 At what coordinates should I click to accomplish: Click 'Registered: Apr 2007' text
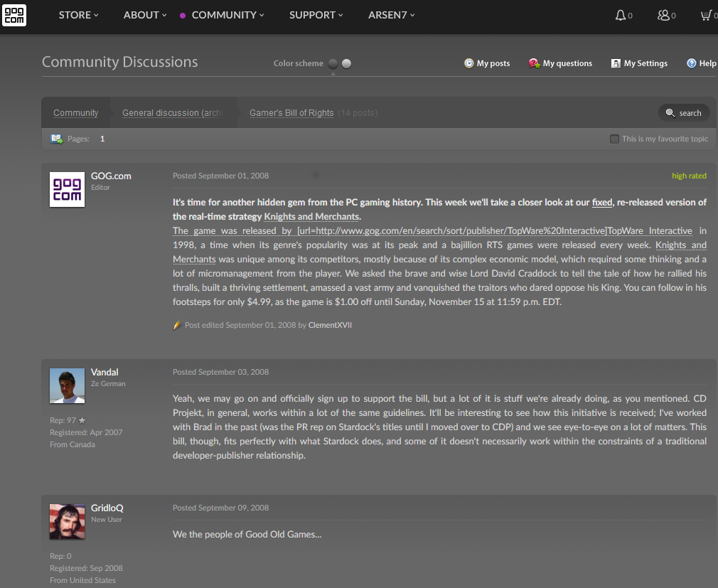coord(86,432)
